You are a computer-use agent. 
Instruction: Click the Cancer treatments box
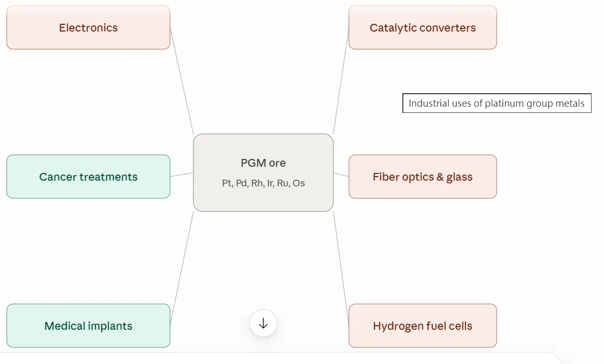point(88,177)
